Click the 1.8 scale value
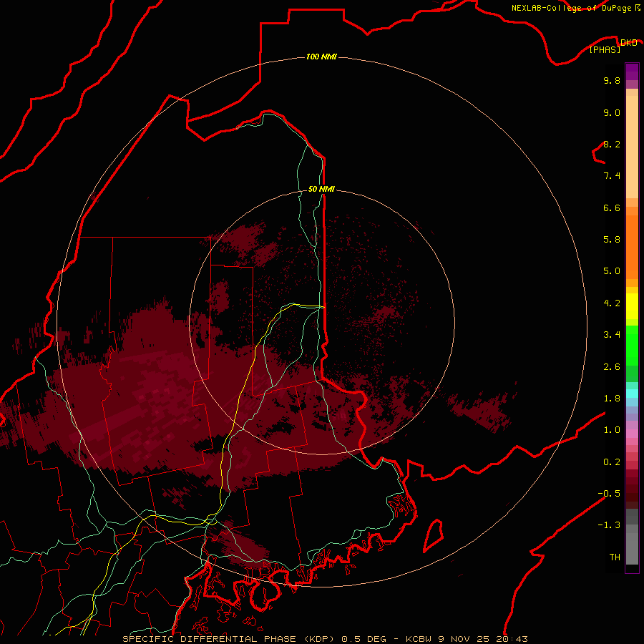Viewport: 644px width, 644px height. [612, 399]
